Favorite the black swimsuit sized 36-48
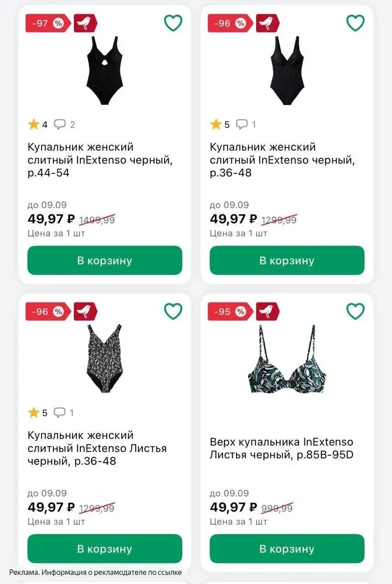Image resolution: width=392 pixels, height=584 pixels. tap(356, 23)
